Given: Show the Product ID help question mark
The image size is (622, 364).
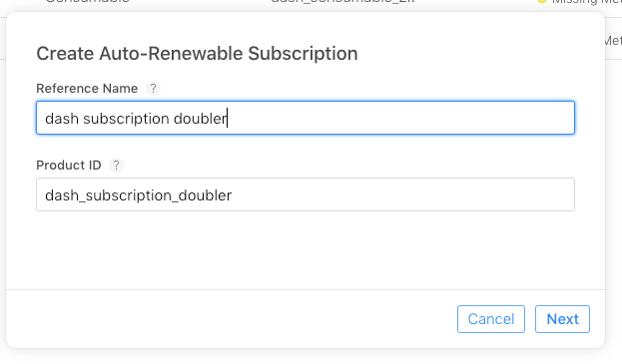Looking at the screenshot, I should [x=116, y=166].
